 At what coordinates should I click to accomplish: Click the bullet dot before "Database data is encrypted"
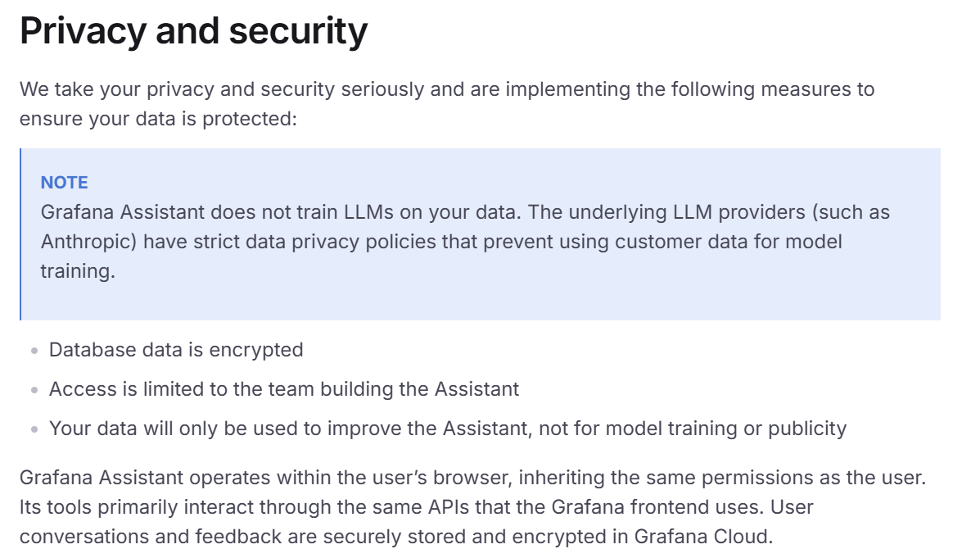coord(34,351)
